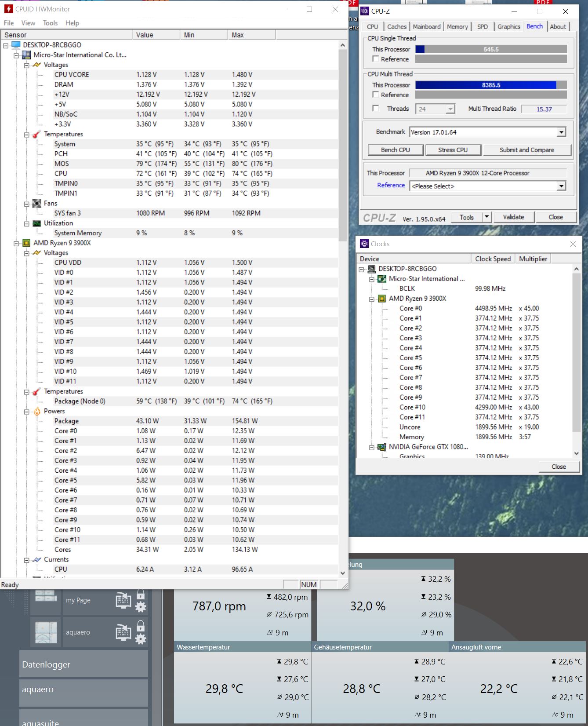Click the aquaero page thumbnail
Screen dimensions: 588x726
pos(46,632)
